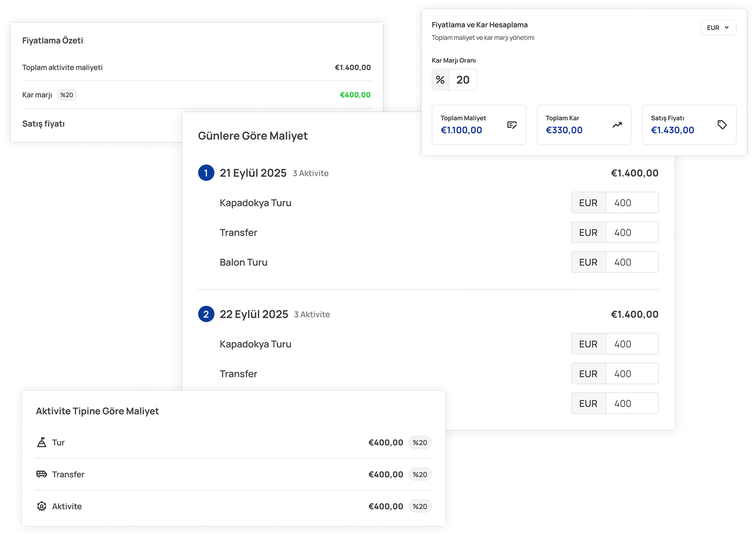This screenshot has height=538, width=756.
Task: Click the edit note icon in Toplam Maliyet card
Action: point(512,125)
